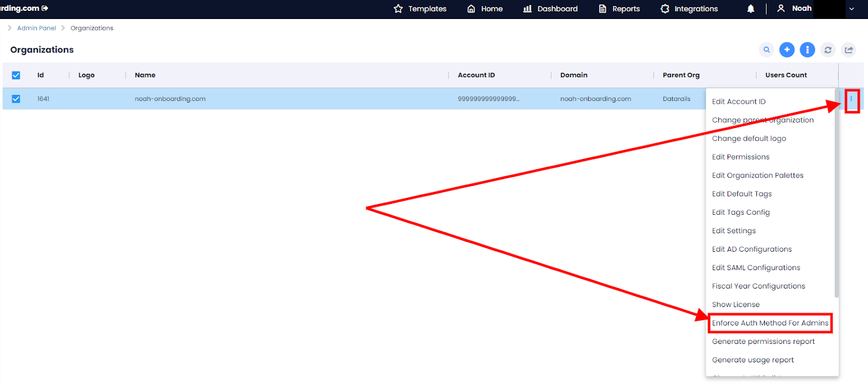Sort by Parent Org column header
This screenshot has height=390, width=868.
click(x=681, y=75)
